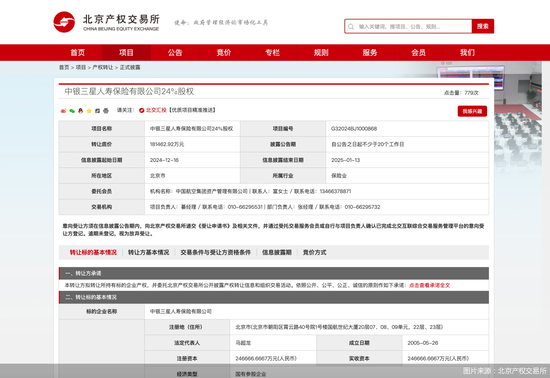The image size is (550, 378).
Task: Click the red 搜索 search button
Action: pos(483,26)
